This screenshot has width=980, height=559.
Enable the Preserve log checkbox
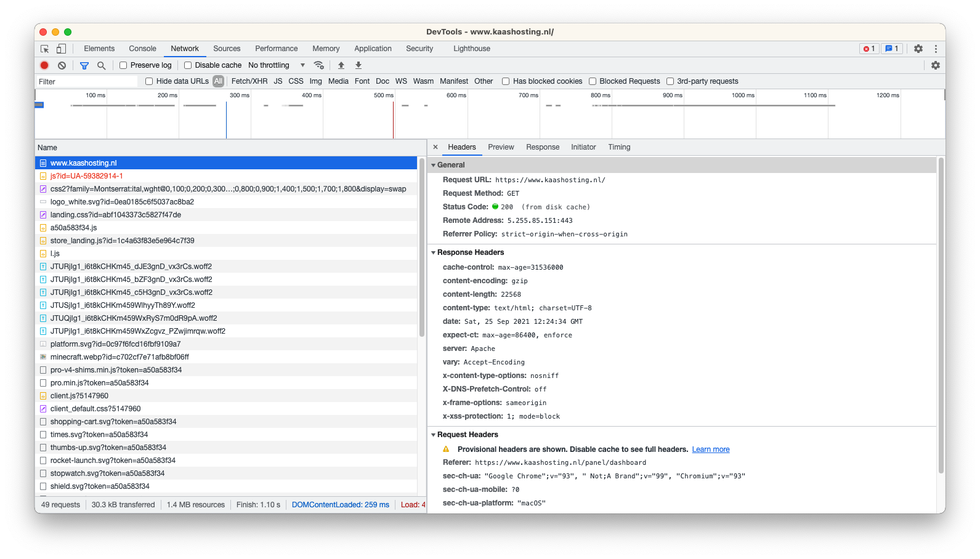123,65
